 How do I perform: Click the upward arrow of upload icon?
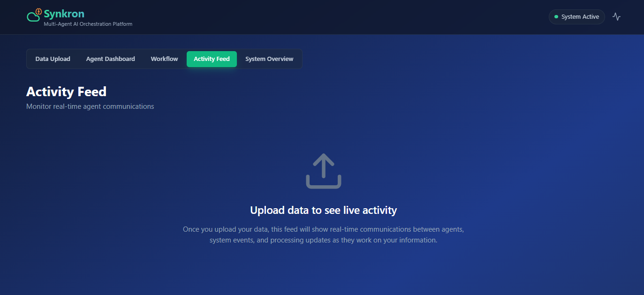324,166
